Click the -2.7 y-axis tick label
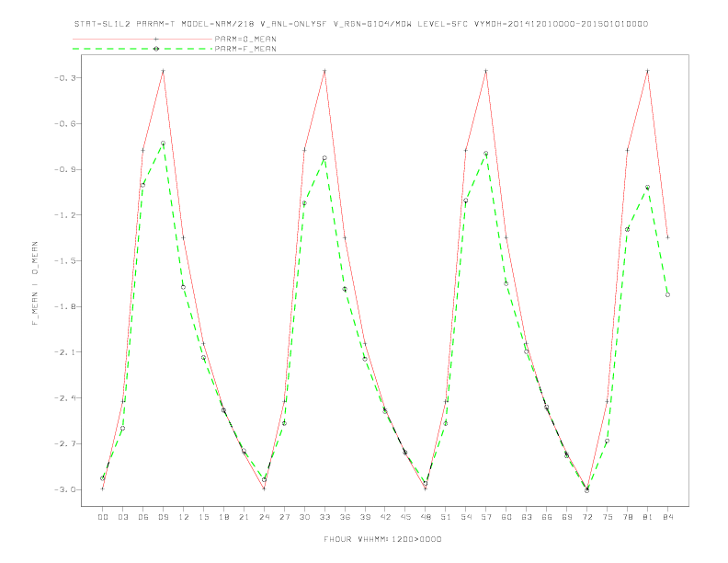This screenshot has width=728, height=563. [x=64, y=443]
